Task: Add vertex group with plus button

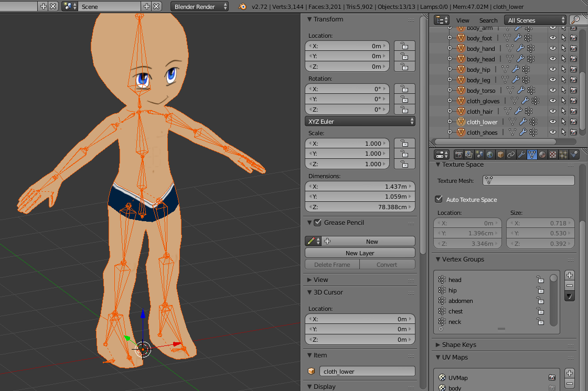Action: [570, 275]
